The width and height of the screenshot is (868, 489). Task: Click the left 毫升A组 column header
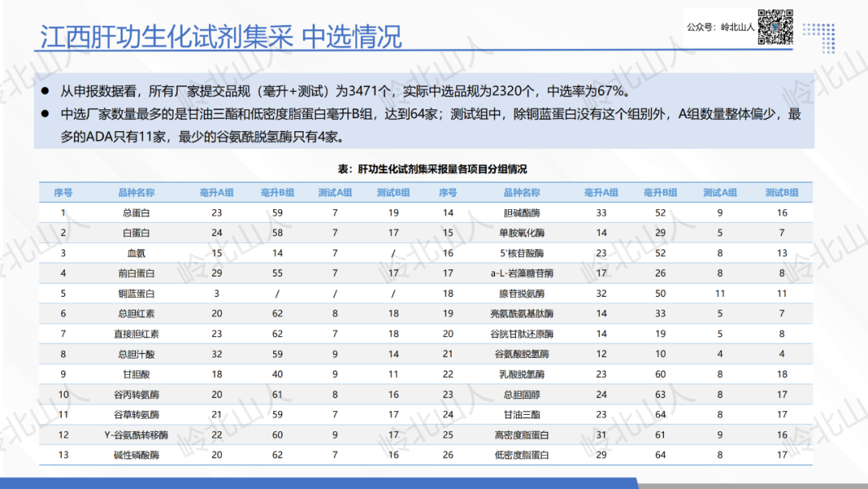(216, 193)
